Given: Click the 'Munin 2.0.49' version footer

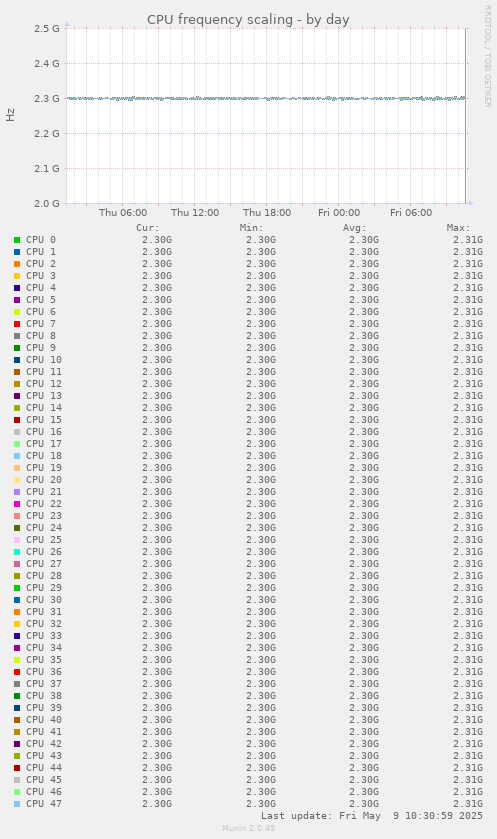Looking at the screenshot, I should point(248,828).
